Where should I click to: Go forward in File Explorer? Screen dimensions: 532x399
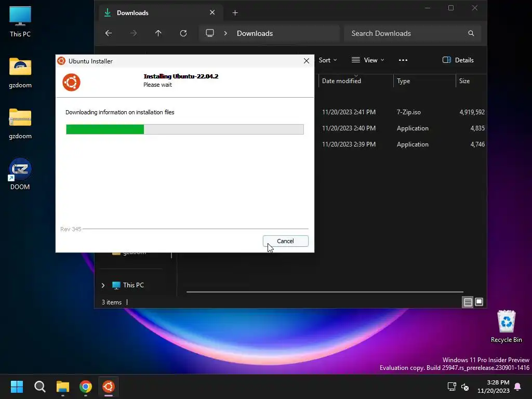click(x=134, y=33)
